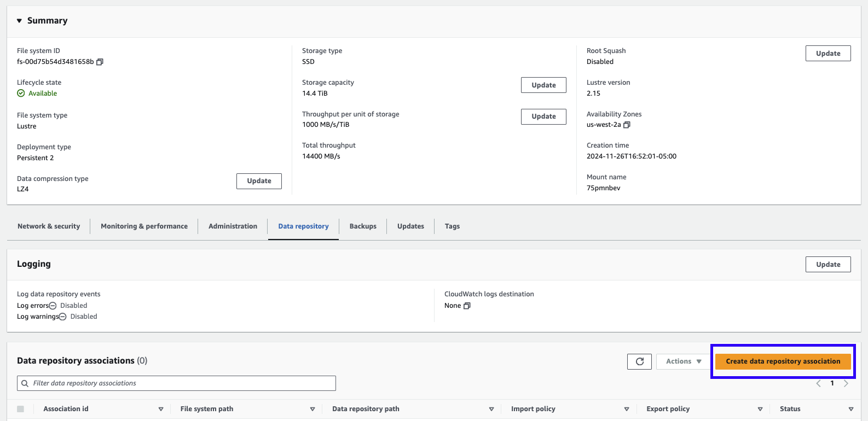Open the Monitoring & performance tab

pos(144,226)
